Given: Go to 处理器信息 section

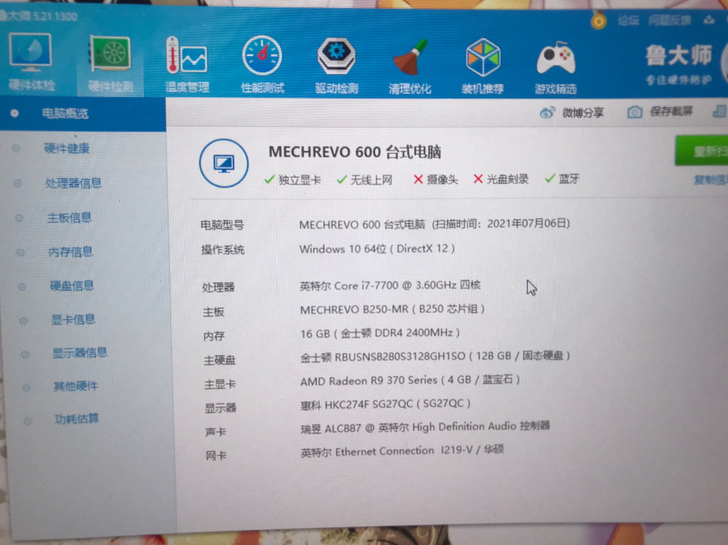Looking at the screenshot, I should click(73, 183).
